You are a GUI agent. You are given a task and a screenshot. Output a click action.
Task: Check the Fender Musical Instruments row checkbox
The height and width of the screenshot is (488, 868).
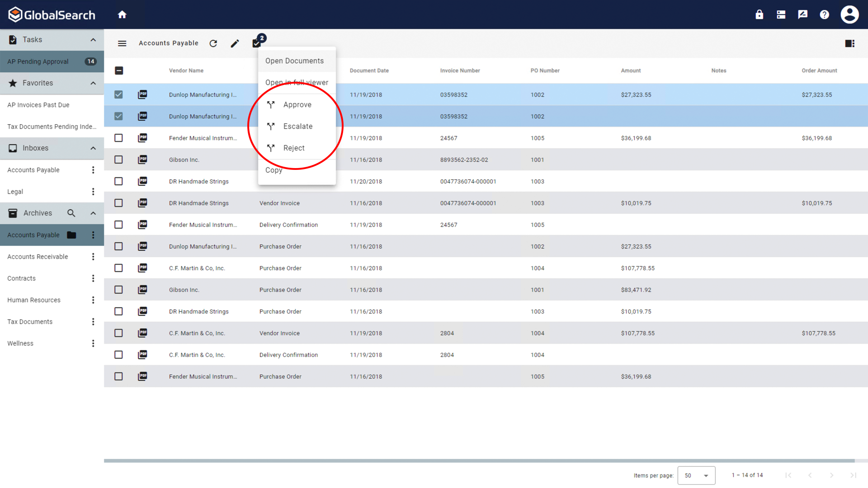coord(118,138)
